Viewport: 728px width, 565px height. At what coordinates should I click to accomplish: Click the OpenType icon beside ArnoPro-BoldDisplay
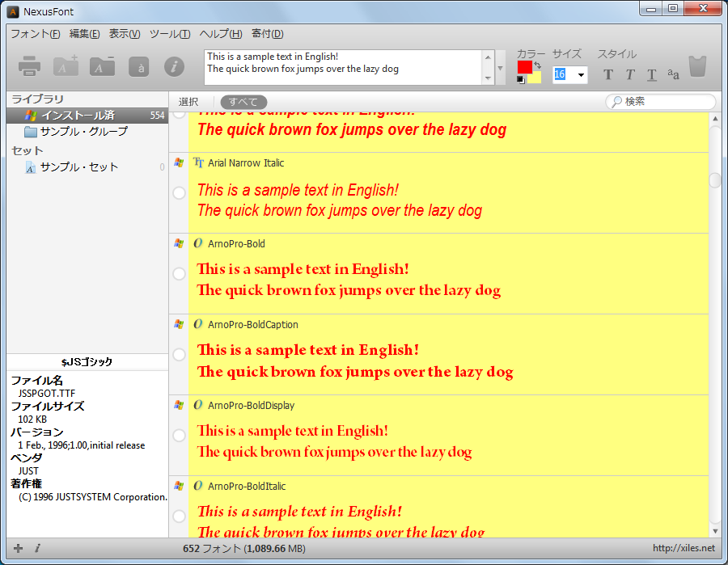198,404
